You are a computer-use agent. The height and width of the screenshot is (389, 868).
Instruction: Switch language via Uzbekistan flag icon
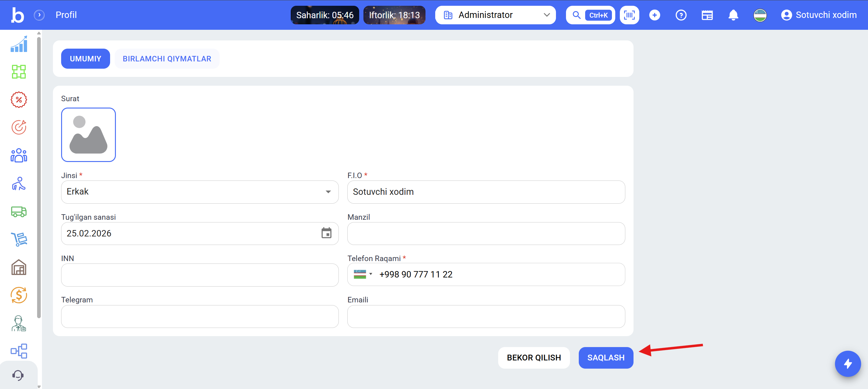[x=759, y=15]
